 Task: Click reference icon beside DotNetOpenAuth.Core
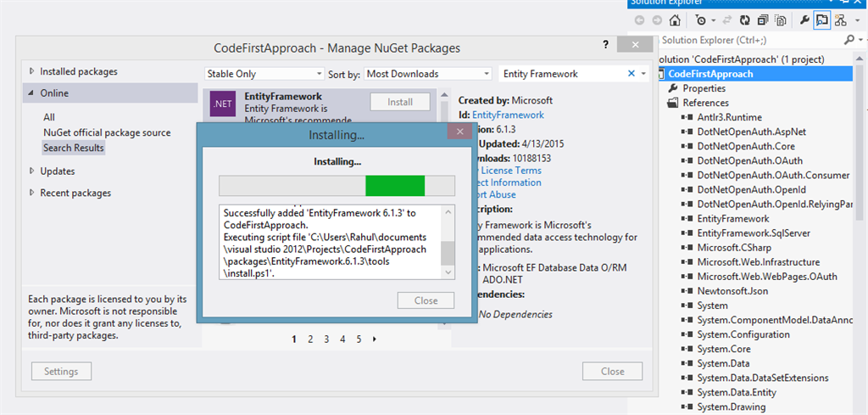pyautogui.click(x=687, y=146)
